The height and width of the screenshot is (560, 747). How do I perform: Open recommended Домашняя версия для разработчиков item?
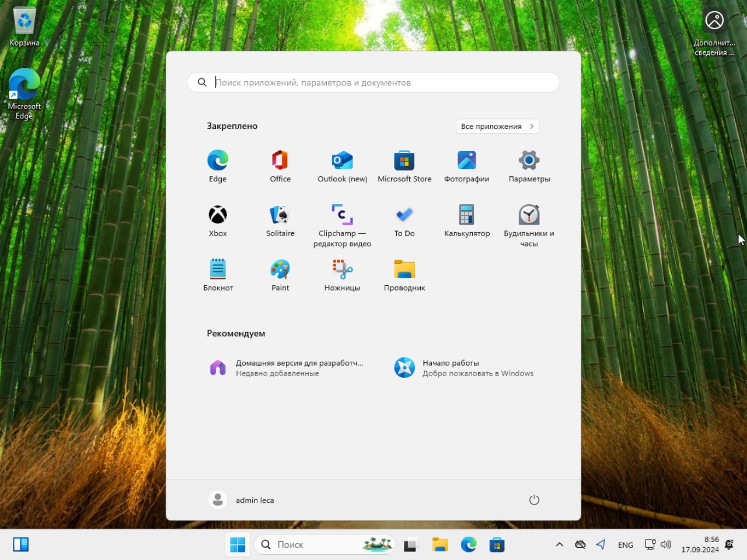(x=287, y=368)
